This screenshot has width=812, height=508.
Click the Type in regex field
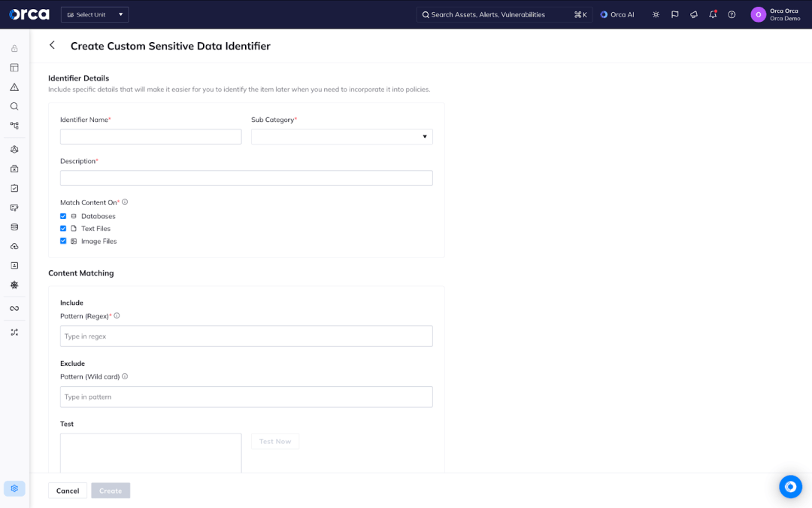click(247, 336)
